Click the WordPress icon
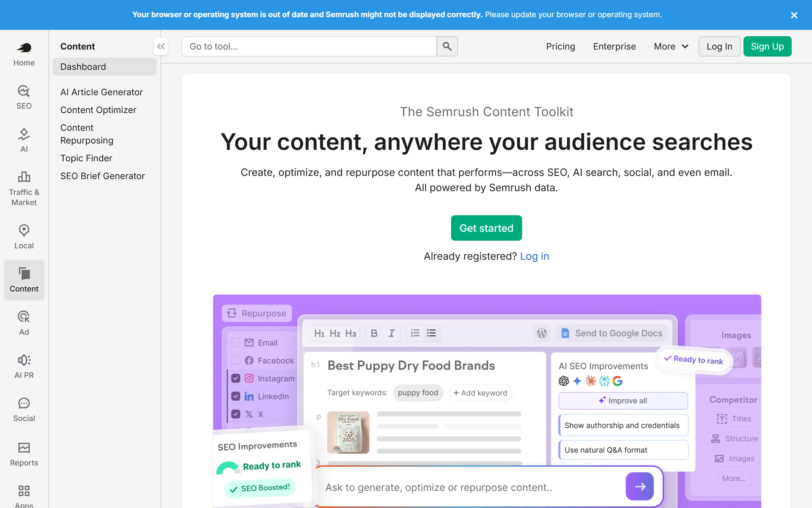Viewport: 812px width, 508px height. click(x=541, y=333)
